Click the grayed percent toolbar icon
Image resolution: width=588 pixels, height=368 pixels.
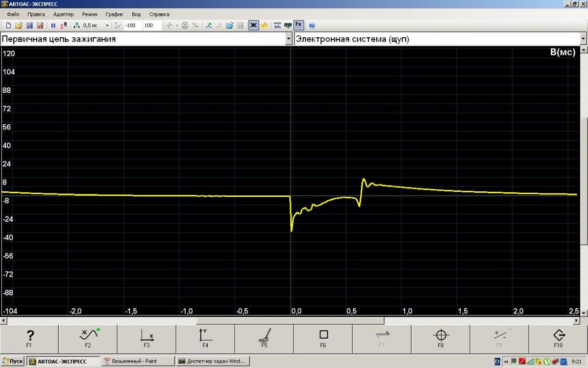[x=196, y=25]
